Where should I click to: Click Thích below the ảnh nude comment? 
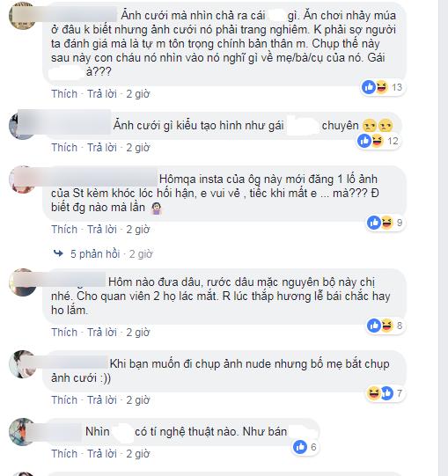64,399
